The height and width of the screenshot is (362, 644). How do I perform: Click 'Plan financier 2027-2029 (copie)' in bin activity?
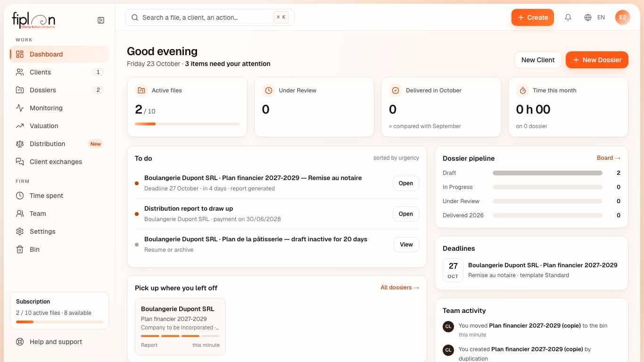535,326
